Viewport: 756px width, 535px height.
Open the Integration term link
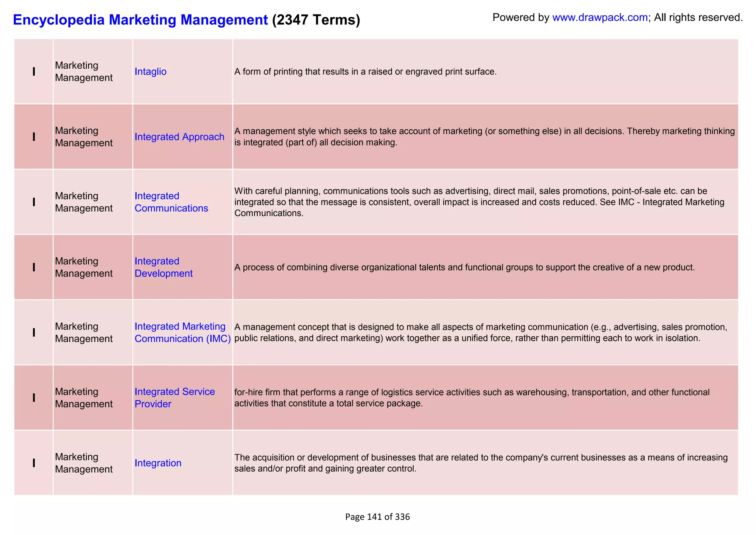(158, 463)
